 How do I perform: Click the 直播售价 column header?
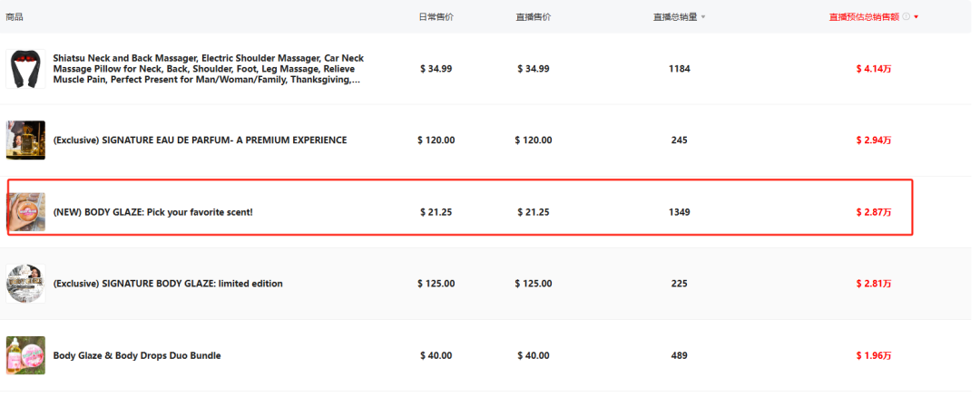(x=534, y=17)
